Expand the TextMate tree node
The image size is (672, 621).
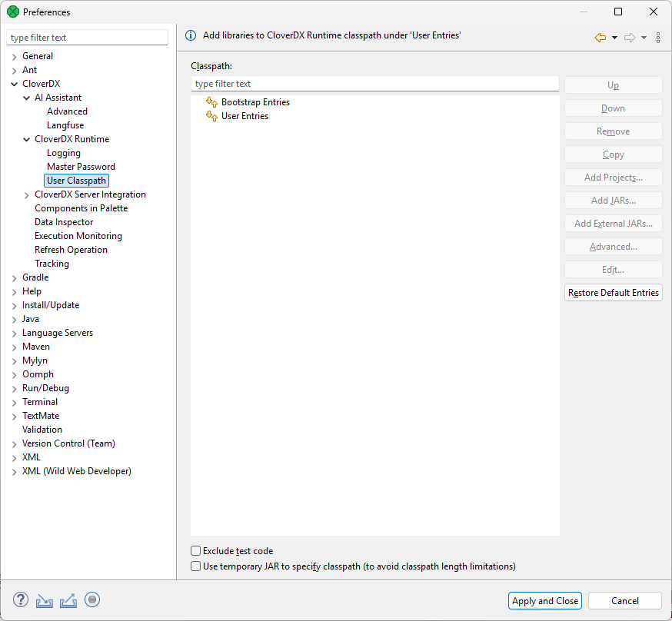pyautogui.click(x=14, y=417)
